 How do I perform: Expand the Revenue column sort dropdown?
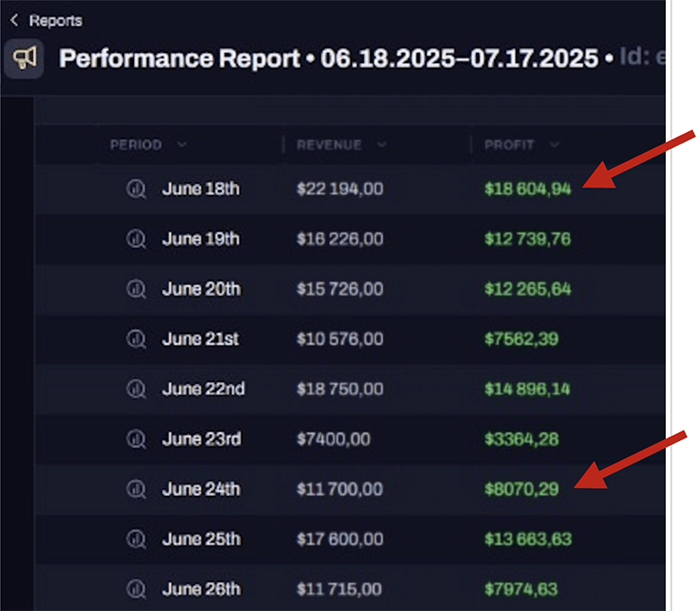click(x=382, y=145)
